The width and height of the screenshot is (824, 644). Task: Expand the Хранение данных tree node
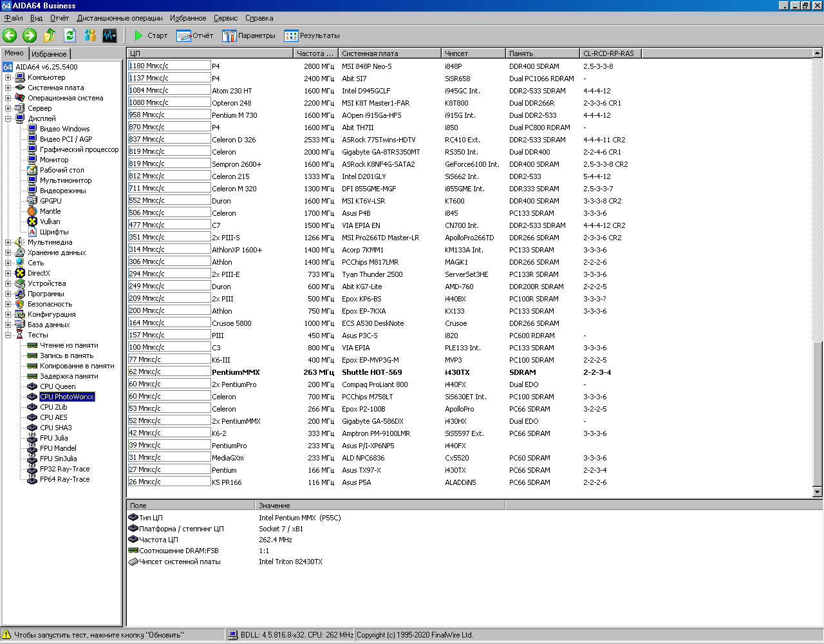(x=8, y=252)
